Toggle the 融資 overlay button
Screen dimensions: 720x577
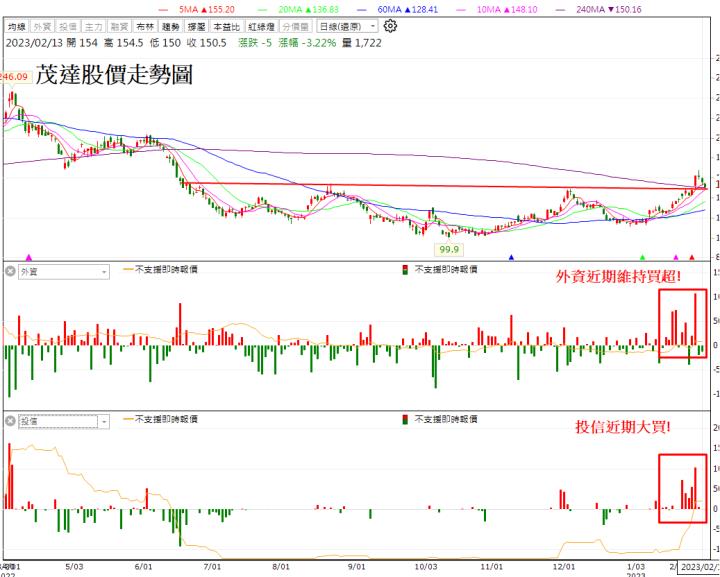(x=119, y=27)
